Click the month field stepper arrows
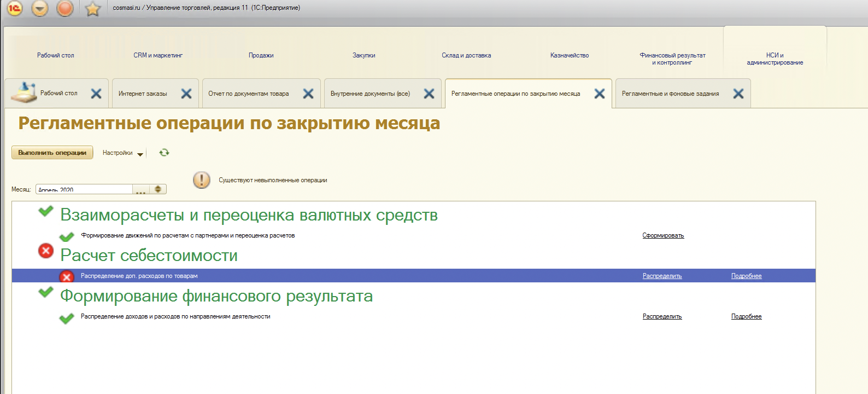This screenshot has width=868, height=394. coord(158,189)
